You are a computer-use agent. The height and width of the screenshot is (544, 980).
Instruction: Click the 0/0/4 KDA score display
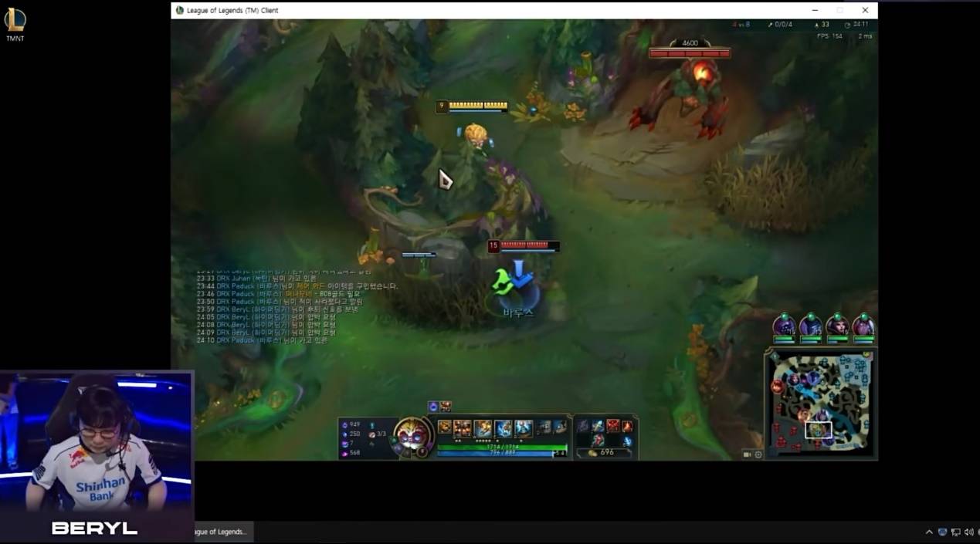(x=780, y=24)
